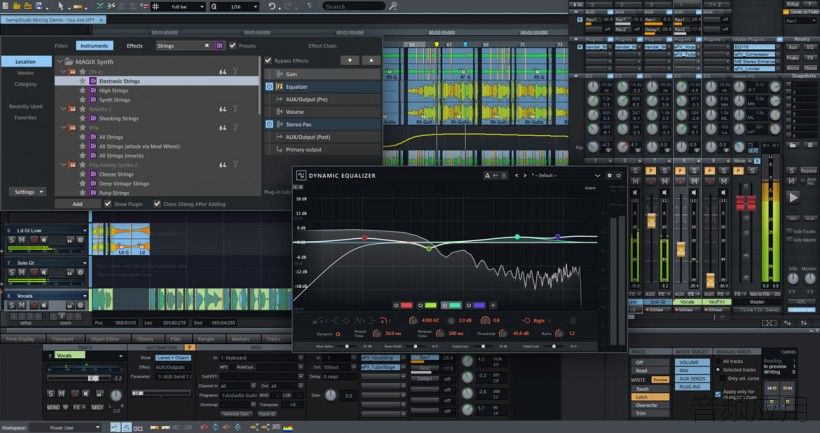Click the purple band color swatch in equalizer
Image resolution: width=820 pixels, height=433 pixels.
coord(479,305)
